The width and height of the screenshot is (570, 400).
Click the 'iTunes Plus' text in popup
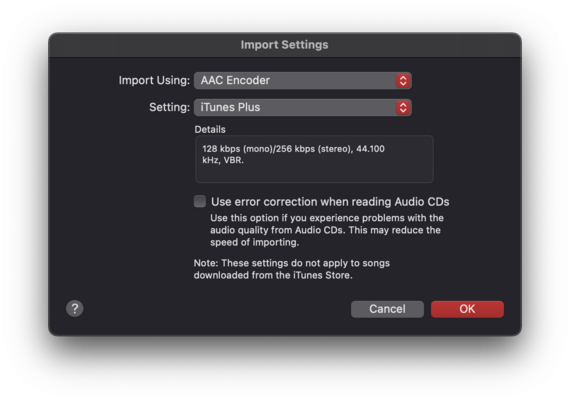point(230,107)
